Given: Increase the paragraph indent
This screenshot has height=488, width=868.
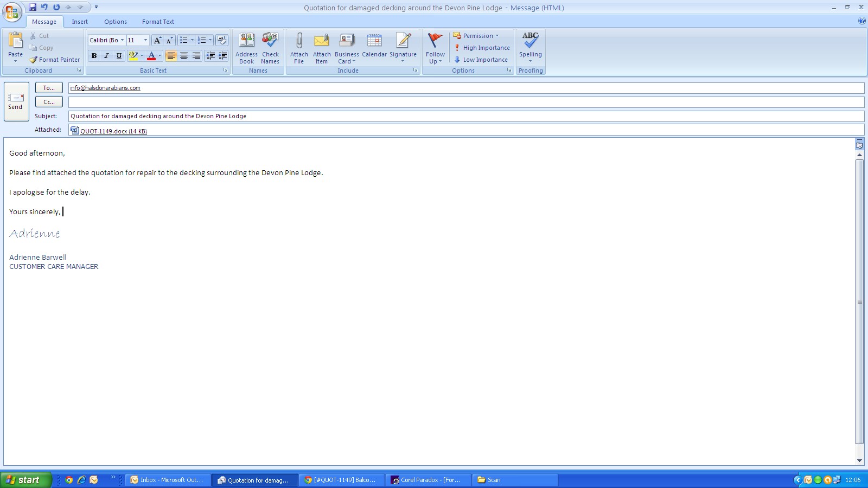Looking at the screenshot, I should pos(223,56).
